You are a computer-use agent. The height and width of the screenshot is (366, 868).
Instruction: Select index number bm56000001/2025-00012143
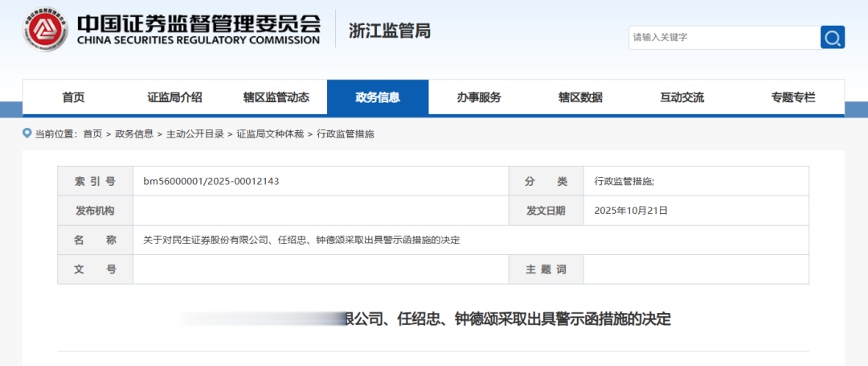pyautogui.click(x=211, y=181)
